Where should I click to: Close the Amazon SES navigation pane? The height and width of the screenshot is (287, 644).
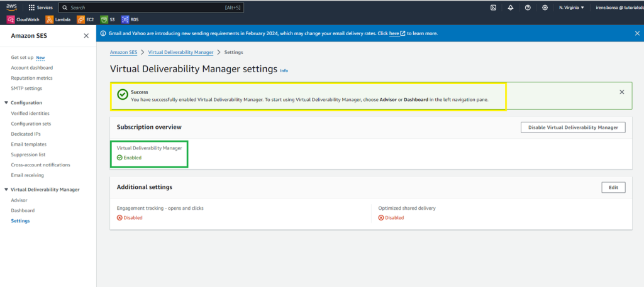[x=86, y=36]
